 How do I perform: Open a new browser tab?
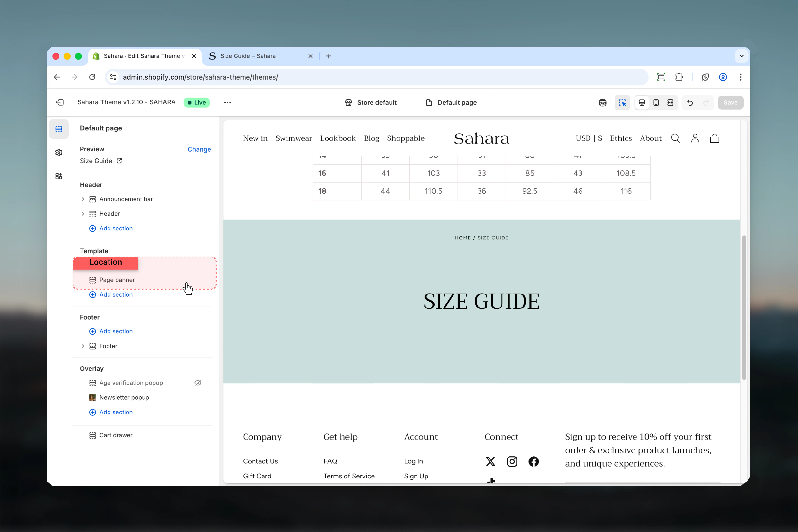pos(328,56)
